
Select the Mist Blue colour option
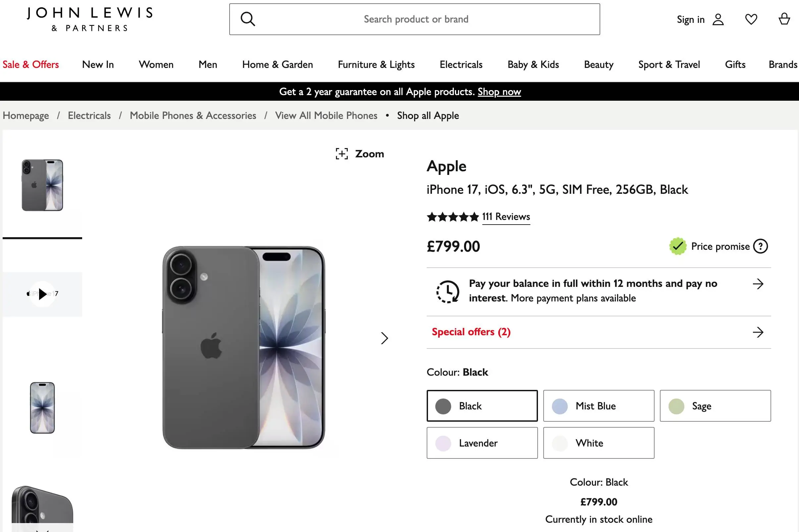pos(599,406)
